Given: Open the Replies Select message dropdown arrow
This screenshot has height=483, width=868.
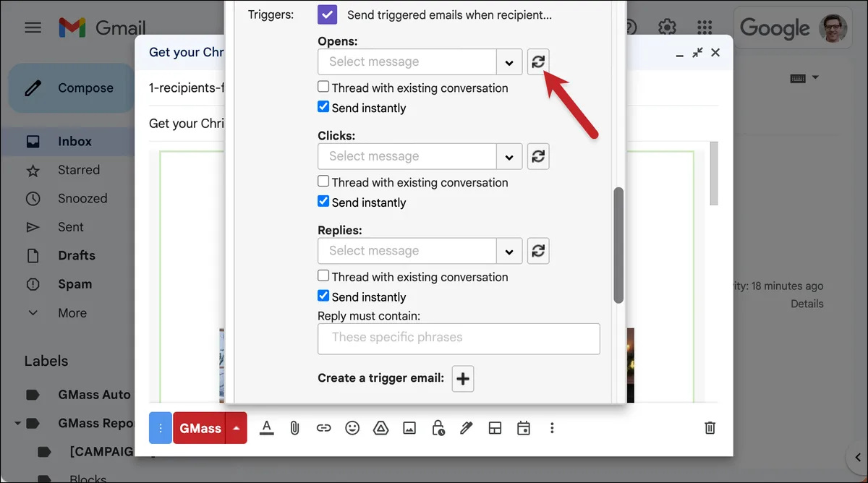Looking at the screenshot, I should pos(509,251).
